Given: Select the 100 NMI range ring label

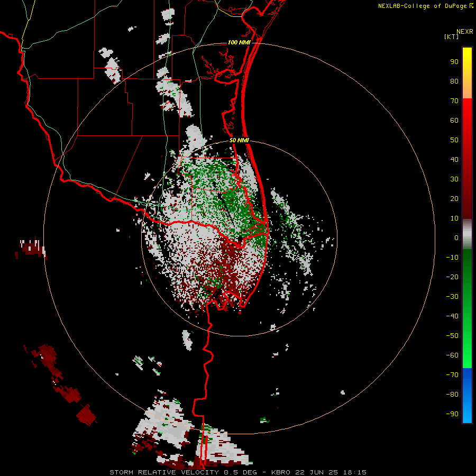Looking at the screenshot, I should [239, 42].
